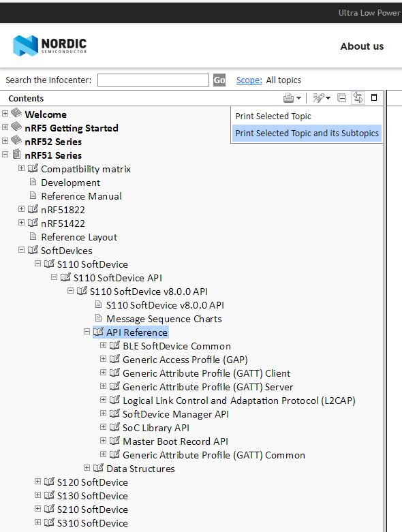
Task: Expand nRF5 Getting Started node
Action: (5, 127)
